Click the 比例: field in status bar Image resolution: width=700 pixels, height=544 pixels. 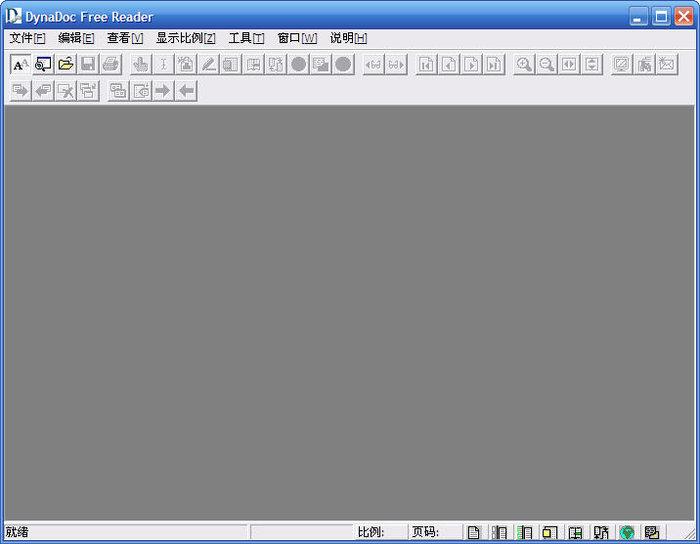point(382,532)
